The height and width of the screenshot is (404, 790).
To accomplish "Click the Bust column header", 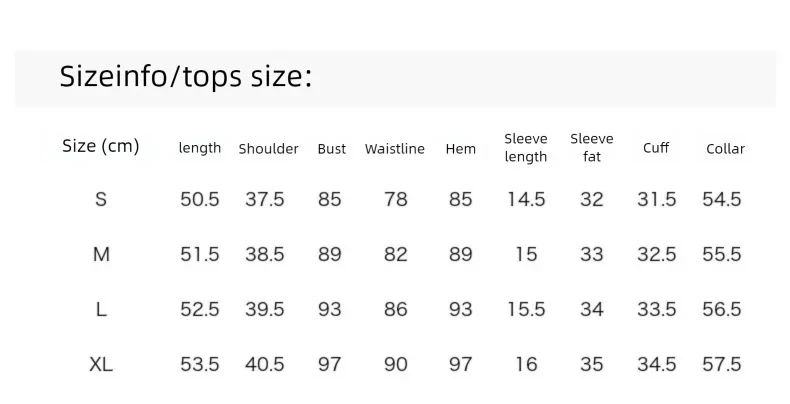I will coord(332,149).
